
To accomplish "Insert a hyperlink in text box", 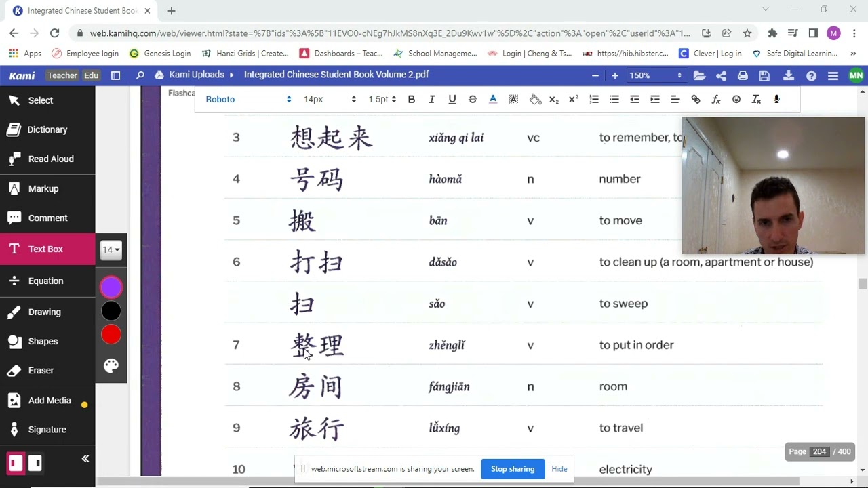I will click(x=696, y=100).
